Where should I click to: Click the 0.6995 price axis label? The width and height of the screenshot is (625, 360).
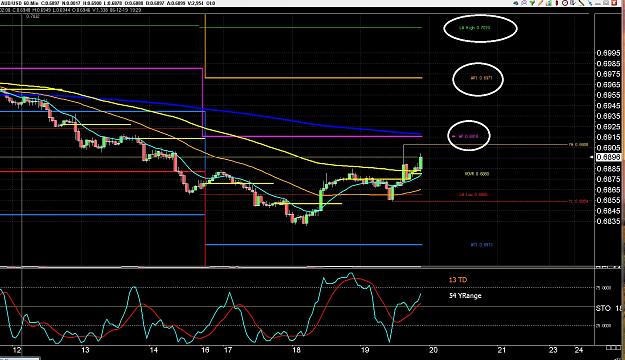[x=608, y=53]
